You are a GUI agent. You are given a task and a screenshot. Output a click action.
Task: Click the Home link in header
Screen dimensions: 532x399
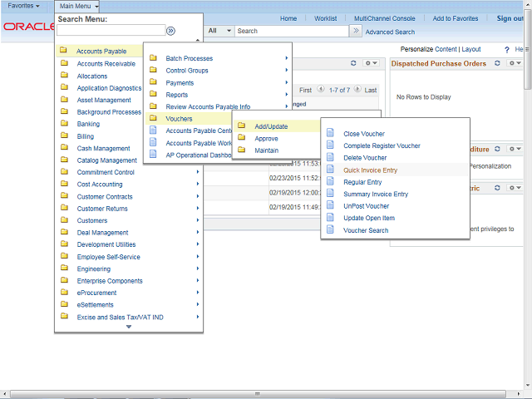click(x=288, y=18)
